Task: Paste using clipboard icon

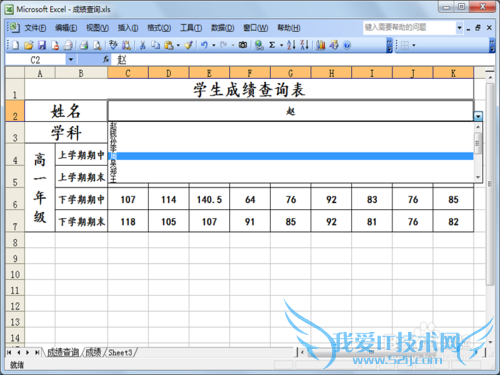Action: [169, 45]
